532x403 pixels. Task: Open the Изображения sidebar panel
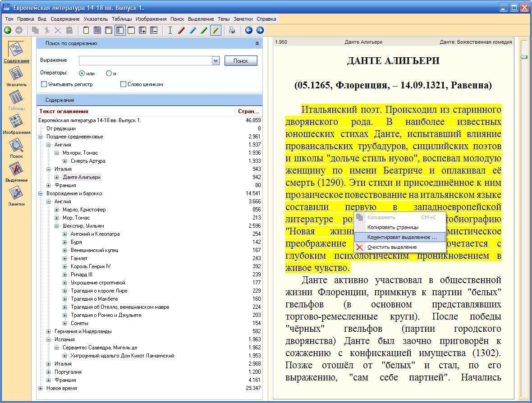pyautogui.click(x=16, y=124)
